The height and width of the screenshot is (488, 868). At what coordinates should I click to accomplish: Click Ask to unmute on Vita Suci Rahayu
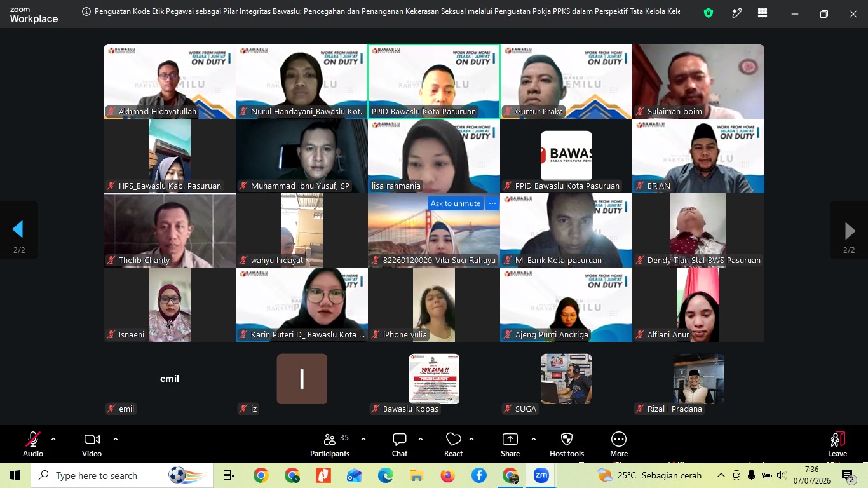coord(456,203)
